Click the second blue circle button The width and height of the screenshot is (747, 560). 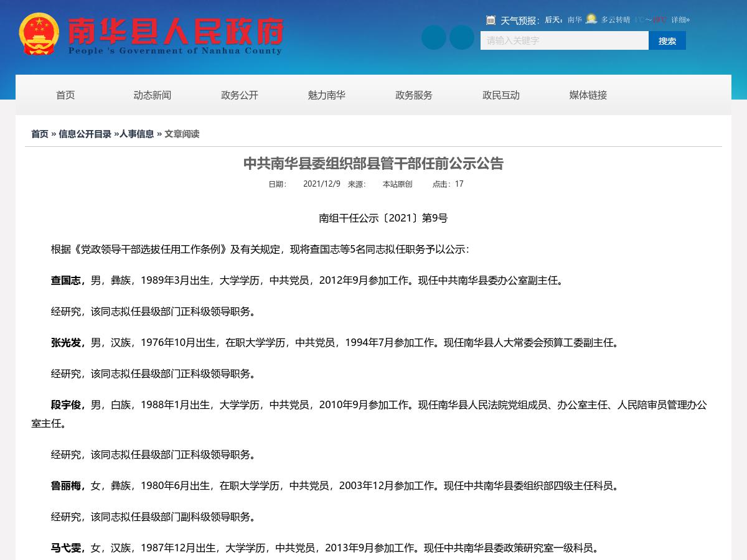click(462, 37)
